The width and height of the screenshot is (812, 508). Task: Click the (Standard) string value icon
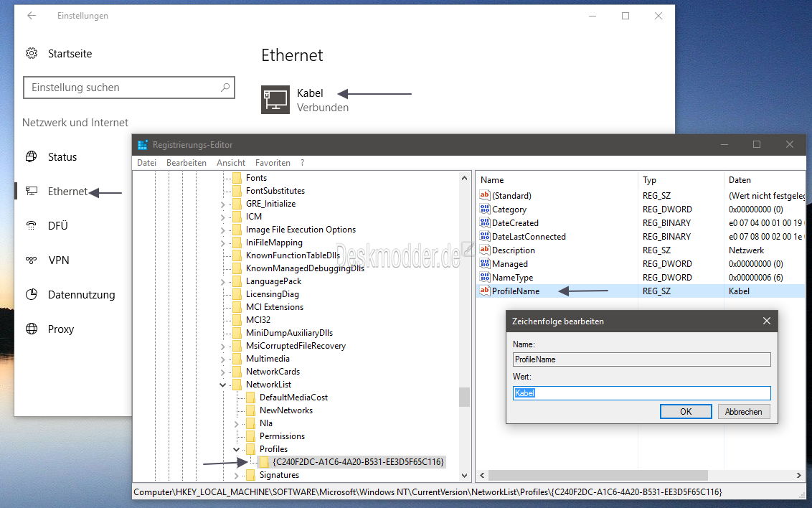[x=485, y=195]
